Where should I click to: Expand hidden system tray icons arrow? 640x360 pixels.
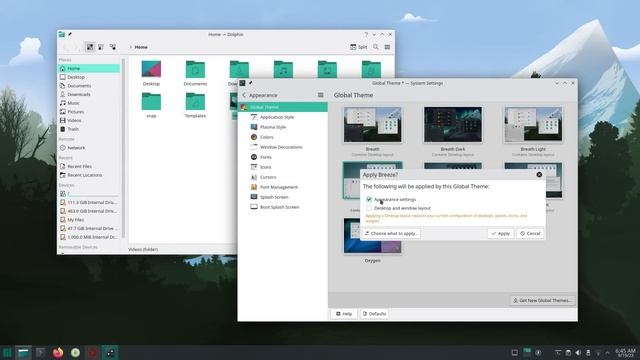point(608,353)
